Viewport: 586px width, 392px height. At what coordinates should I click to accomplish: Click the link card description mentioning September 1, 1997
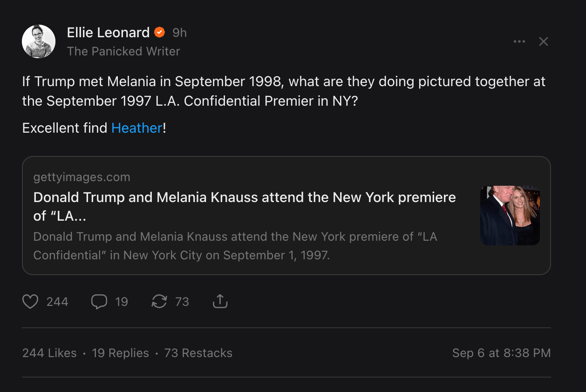pyautogui.click(x=235, y=246)
